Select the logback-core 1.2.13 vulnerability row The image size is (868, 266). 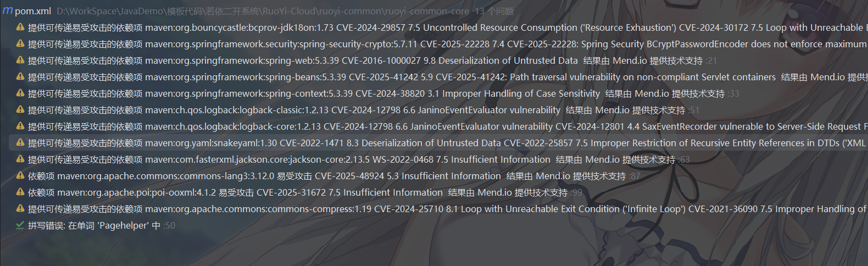click(385, 126)
